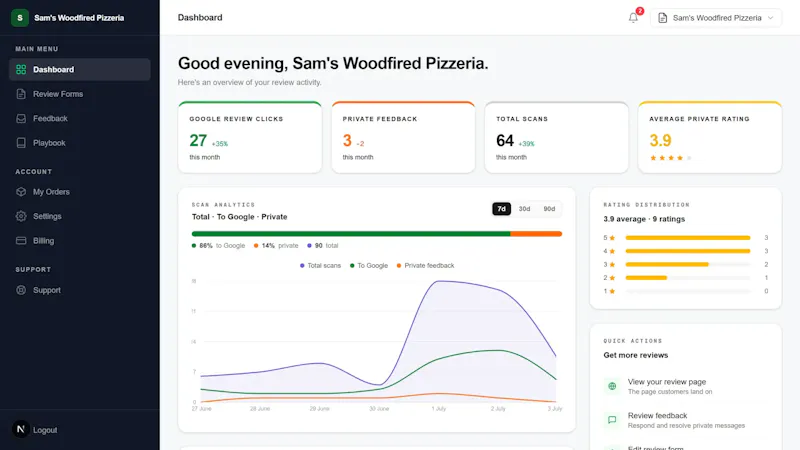Click the red notification badge showing 2
The image size is (800, 450).
tap(640, 11)
